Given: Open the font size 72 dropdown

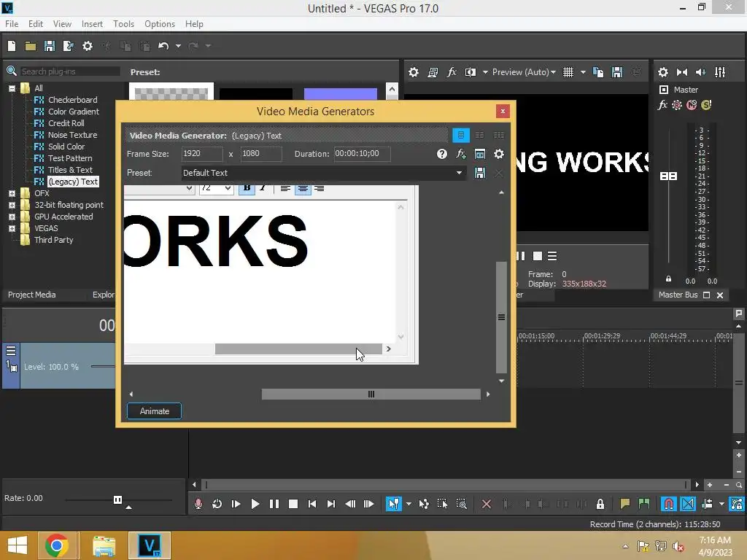Looking at the screenshot, I should point(228,188).
